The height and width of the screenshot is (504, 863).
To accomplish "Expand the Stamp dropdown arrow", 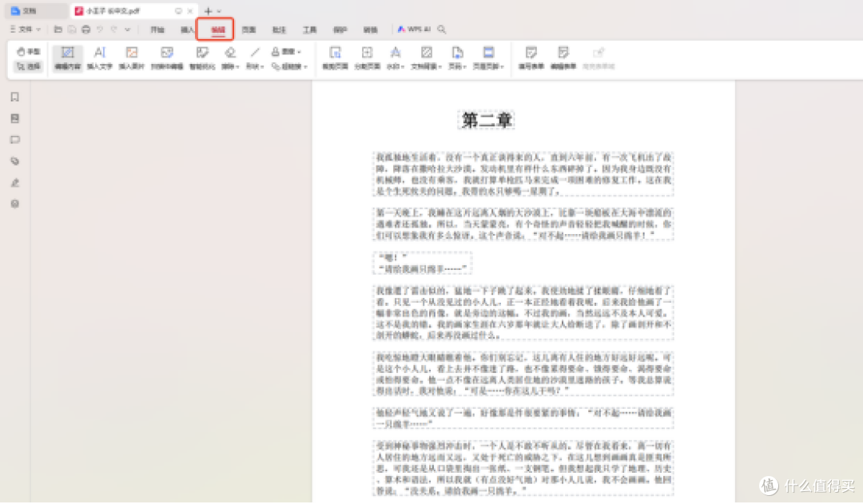I will point(299,52).
